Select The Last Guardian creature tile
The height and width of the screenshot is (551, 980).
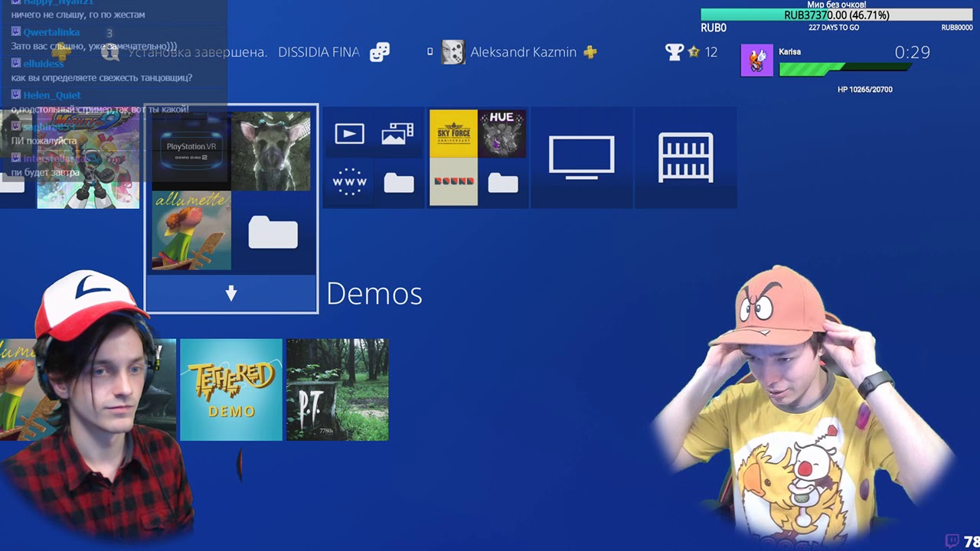coord(271,150)
